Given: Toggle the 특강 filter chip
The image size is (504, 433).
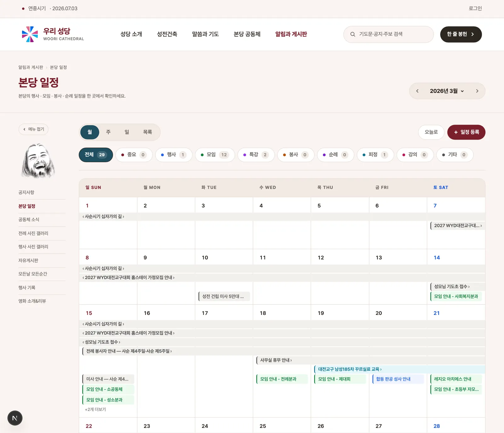Looking at the screenshot, I should 256,155.
